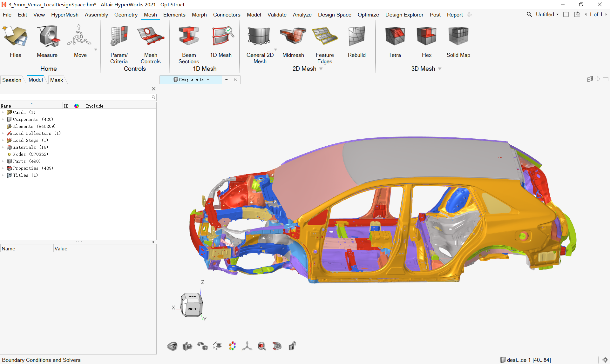Viewport: 610px width, 364px height.
Task: Launch the Feature Edges tool
Action: [324, 36]
